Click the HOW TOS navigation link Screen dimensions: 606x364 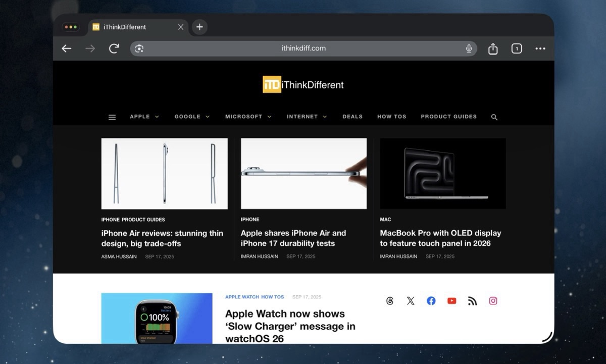pos(391,117)
